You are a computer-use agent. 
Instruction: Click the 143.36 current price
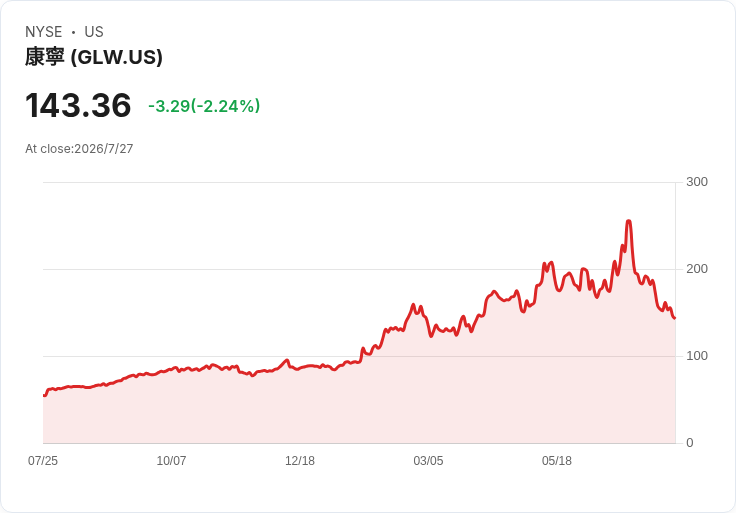[x=78, y=105]
